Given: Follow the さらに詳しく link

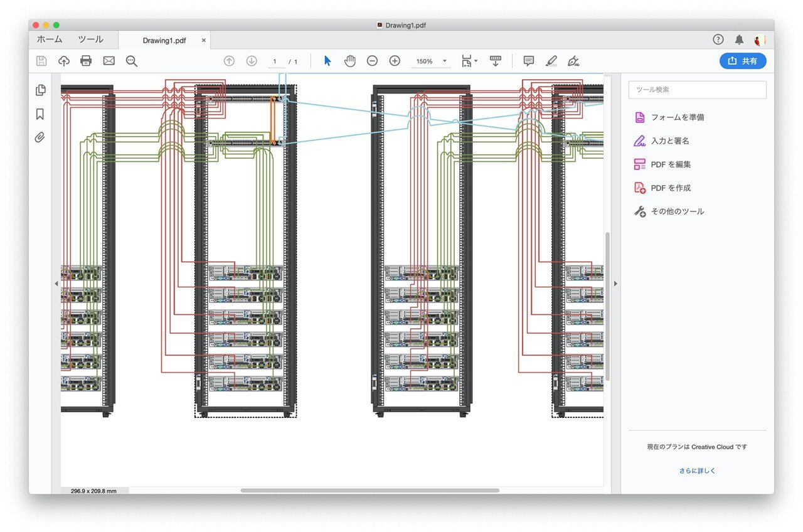Looking at the screenshot, I should pos(697,471).
